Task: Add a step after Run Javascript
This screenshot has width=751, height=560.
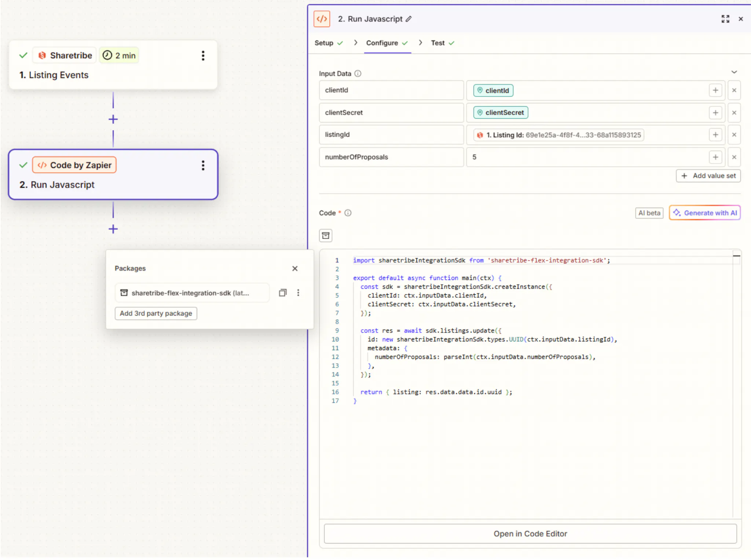Action: pos(113,229)
